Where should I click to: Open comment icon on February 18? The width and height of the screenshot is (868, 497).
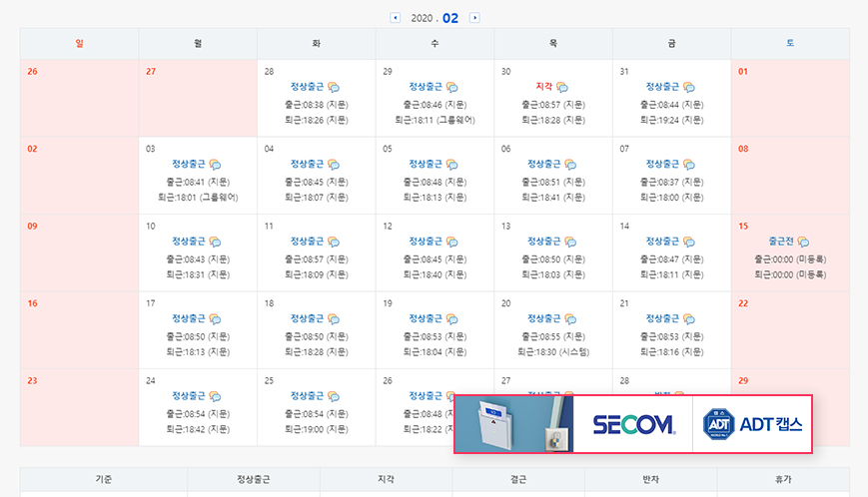[x=334, y=319]
